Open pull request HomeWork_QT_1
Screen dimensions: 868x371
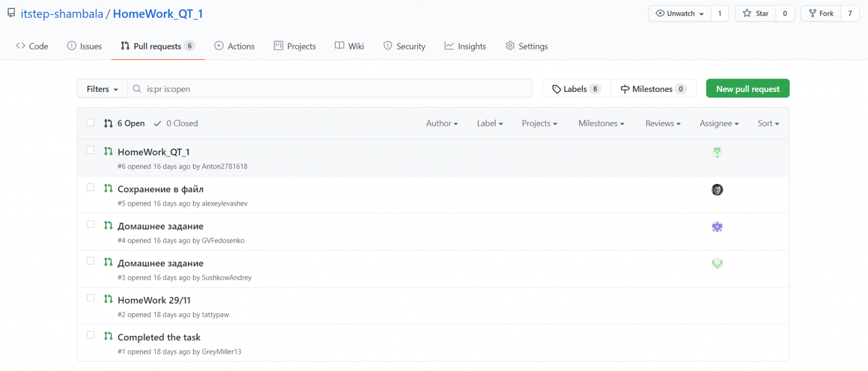pos(154,152)
